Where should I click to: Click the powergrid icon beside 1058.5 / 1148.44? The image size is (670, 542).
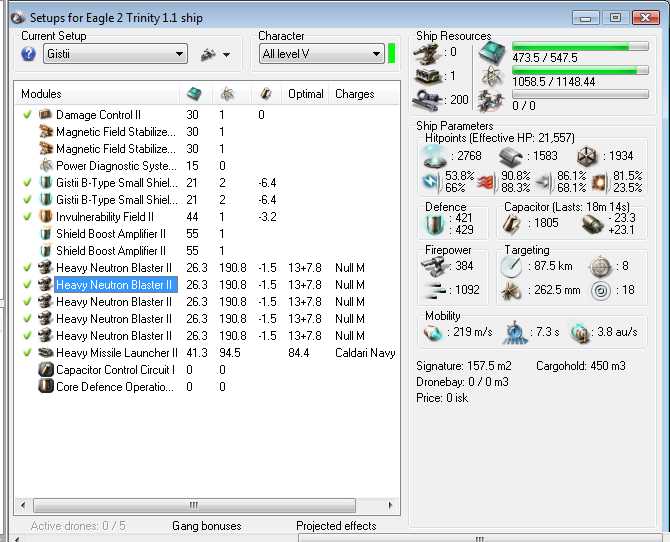[x=492, y=77]
